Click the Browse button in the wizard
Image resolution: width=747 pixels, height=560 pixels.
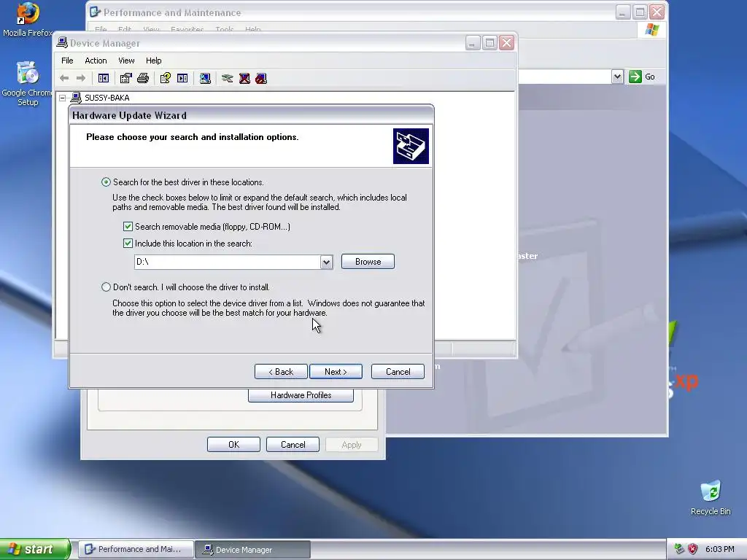point(368,262)
